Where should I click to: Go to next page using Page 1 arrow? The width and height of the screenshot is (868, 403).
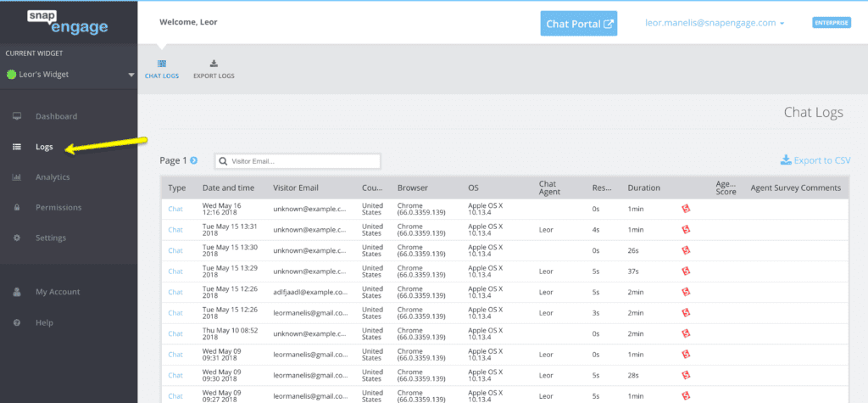194,160
